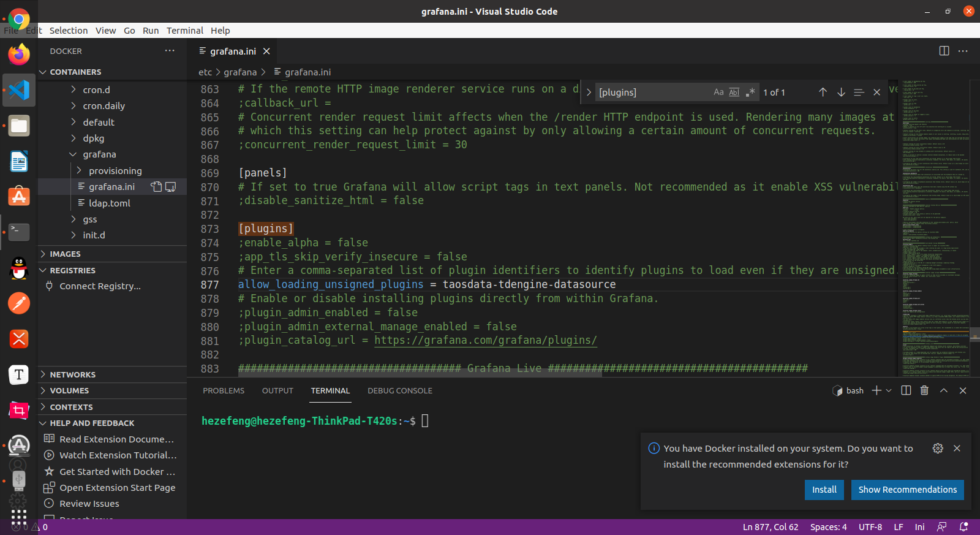Dismiss the Docker recommendation notification
Screen dimensions: 980x535
957,448
